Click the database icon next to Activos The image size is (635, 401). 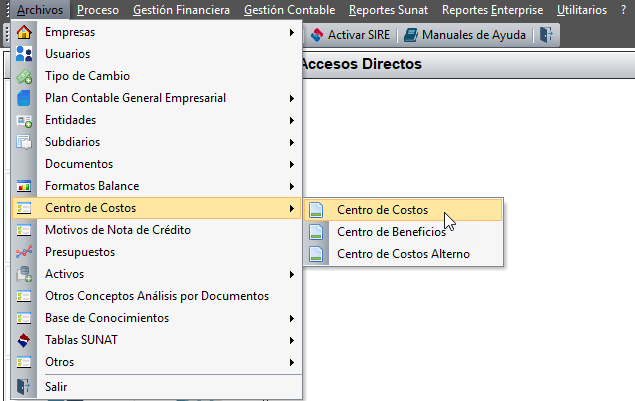pos(24,274)
